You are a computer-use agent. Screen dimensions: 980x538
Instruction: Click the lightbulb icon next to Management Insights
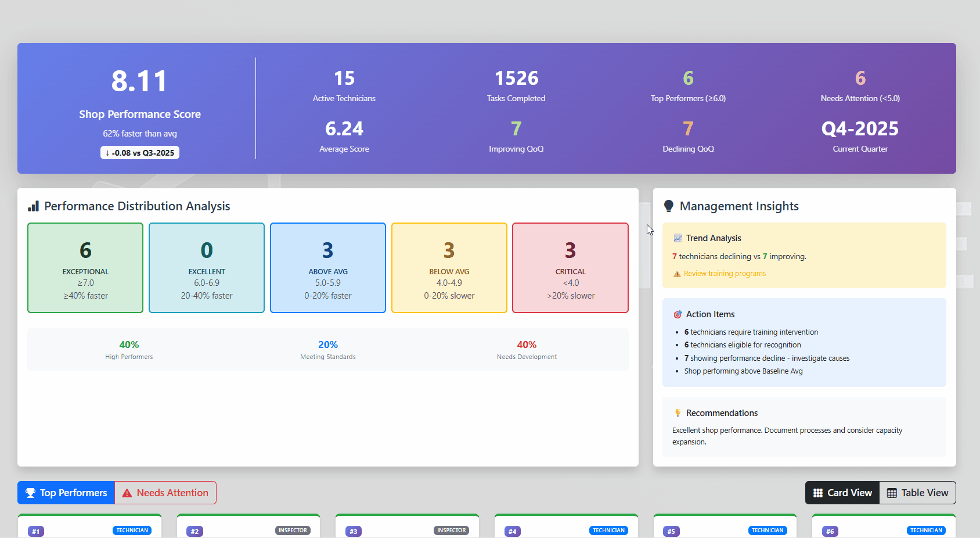[669, 206]
